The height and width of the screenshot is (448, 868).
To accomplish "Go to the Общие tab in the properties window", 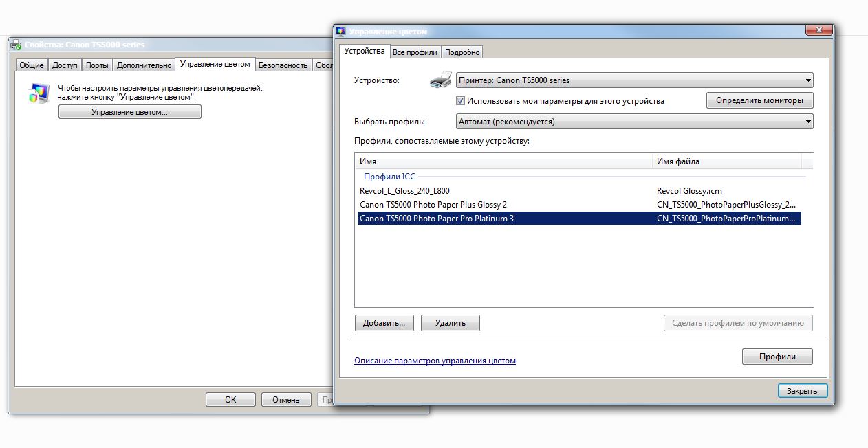I will point(32,65).
